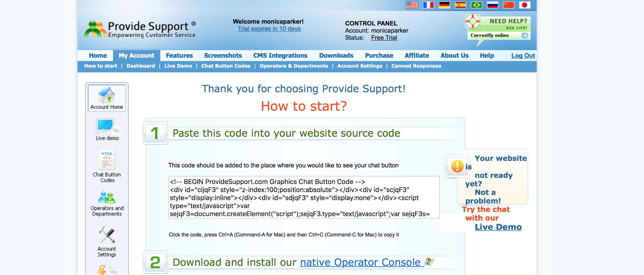The height and width of the screenshot is (275, 644).
Task: Click the Windows flag icon beside Operator Console
Action: [x=429, y=262]
